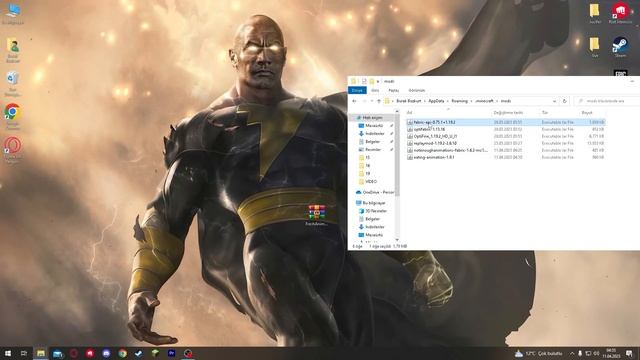This screenshot has width=640, height=360.
Task: Select the red Riot desktop shortcut
Action: (x=620, y=13)
